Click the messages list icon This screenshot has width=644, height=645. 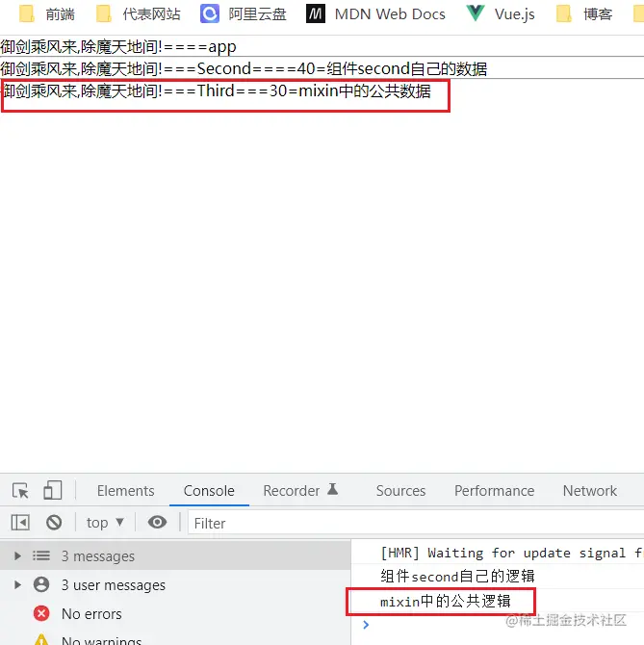pos(41,556)
